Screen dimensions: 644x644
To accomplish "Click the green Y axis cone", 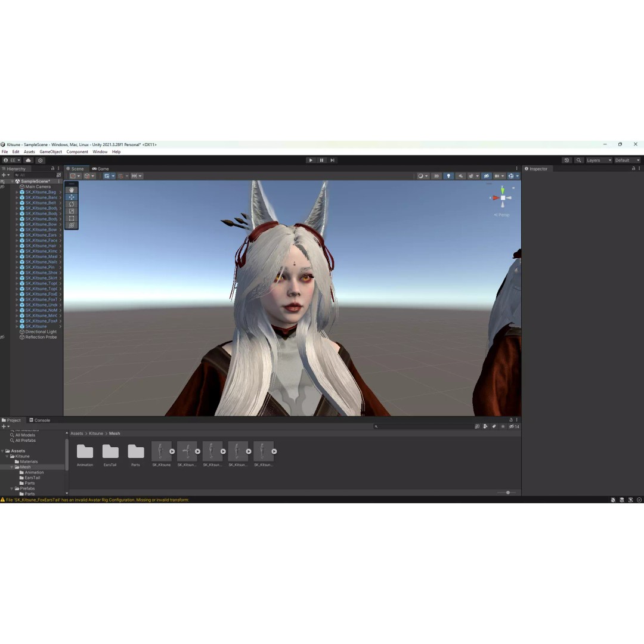I will 502,191.
